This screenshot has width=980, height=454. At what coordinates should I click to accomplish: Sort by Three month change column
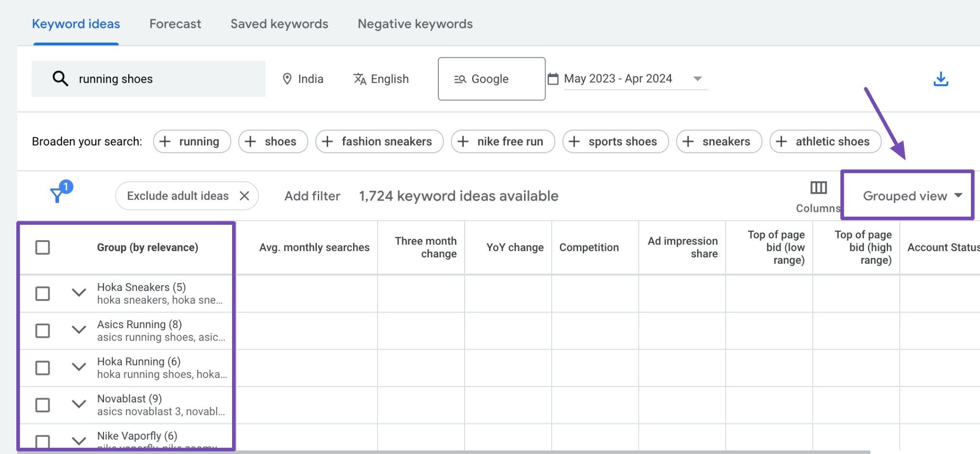coord(426,247)
